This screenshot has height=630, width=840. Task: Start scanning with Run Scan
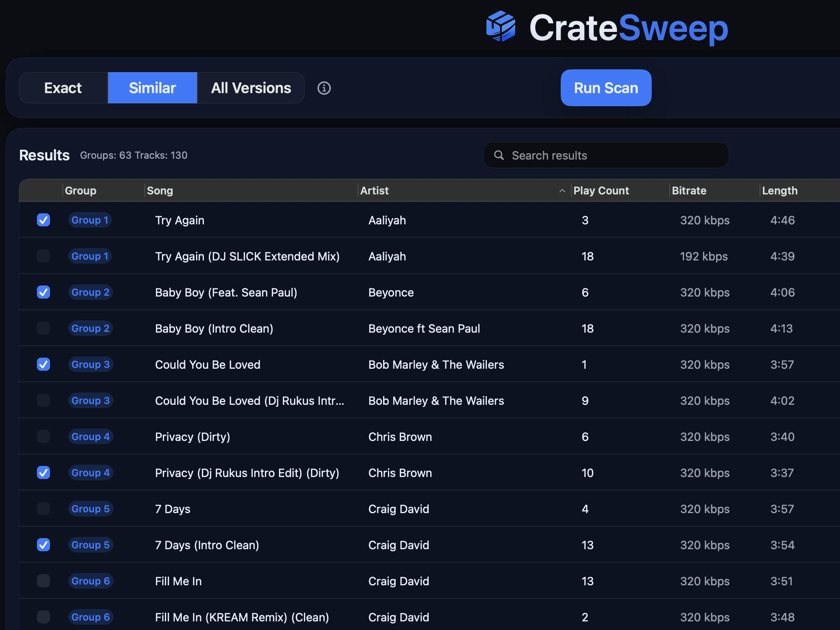click(606, 88)
